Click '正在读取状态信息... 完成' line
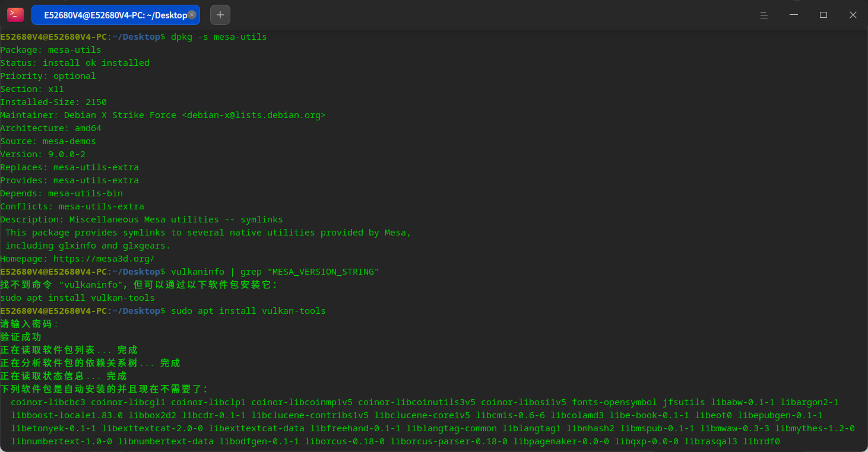This screenshot has height=452, width=868. (x=64, y=376)
